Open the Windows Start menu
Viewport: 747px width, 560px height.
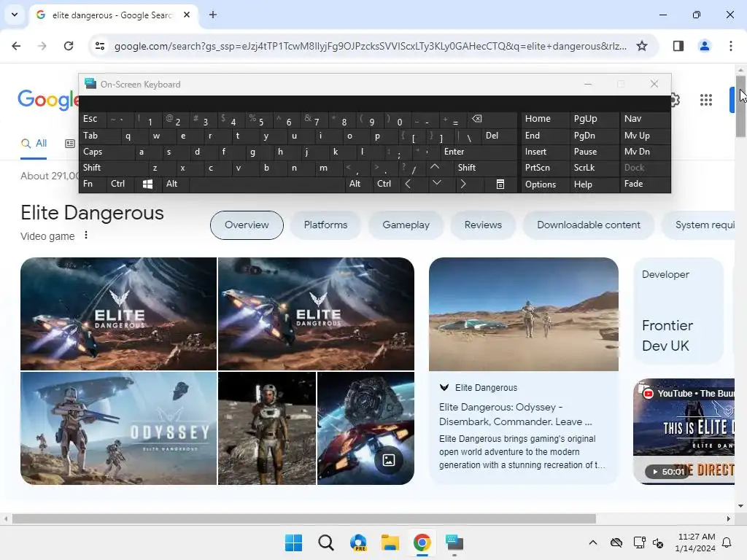tap(293, 542)
